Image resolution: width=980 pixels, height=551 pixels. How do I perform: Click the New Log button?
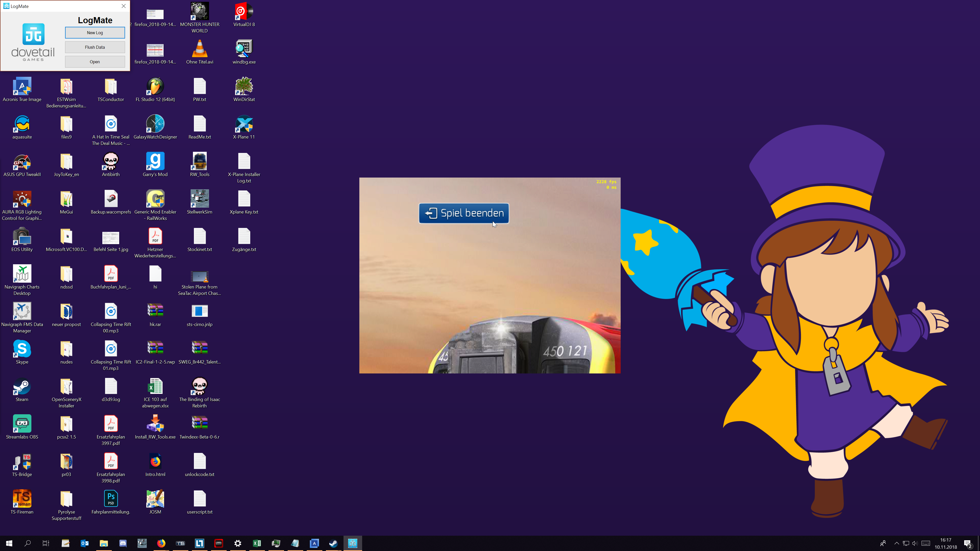pos(95,33)
